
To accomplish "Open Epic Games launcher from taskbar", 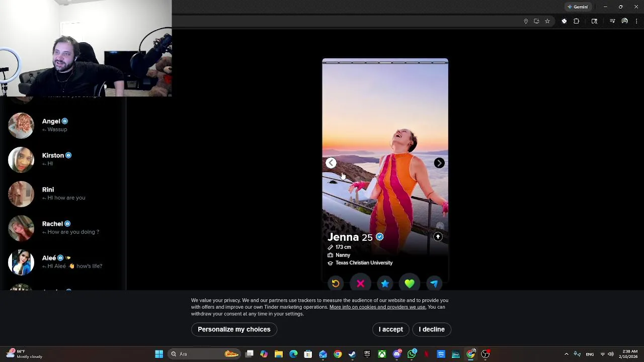I will point(367,354).
